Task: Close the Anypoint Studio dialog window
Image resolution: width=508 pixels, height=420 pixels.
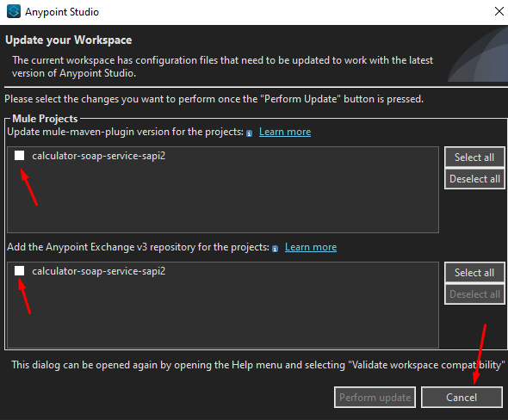Action: pyautogui.click(x=499, y=11)
